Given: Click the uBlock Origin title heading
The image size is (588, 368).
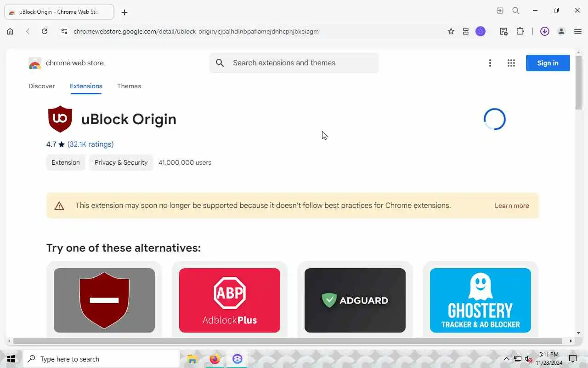Looking at the screenshot, I should click(129, 119).
